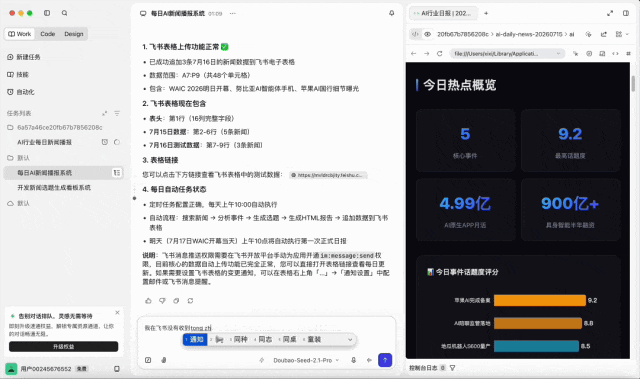Image resolution: width=640 pixels, height=379 pixels.
Task: Expand folder 6a57a46ce20fb67b7856208c
Action: click(x=55, y=127)
